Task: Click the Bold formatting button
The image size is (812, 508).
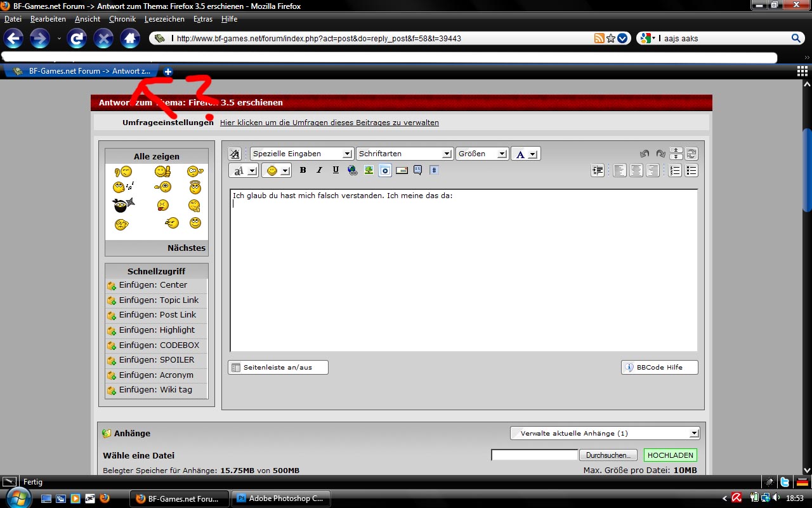Action: [x=303, y=170]
